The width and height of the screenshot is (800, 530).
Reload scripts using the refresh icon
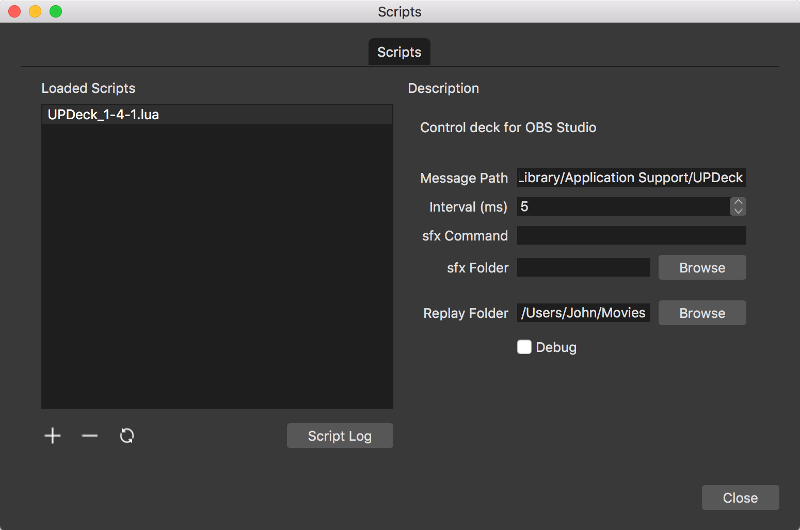coord(127,436)
